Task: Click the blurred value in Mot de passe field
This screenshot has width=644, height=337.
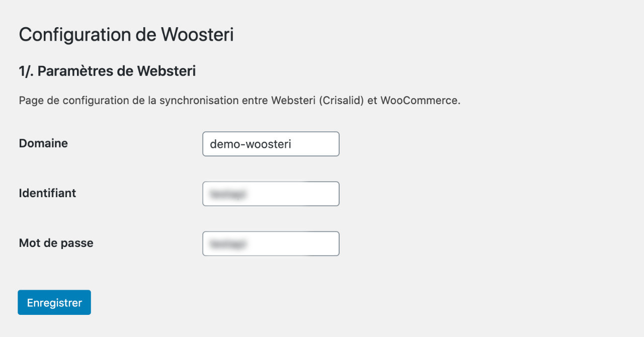Action: pyautogui.click(x=228, y=244)
